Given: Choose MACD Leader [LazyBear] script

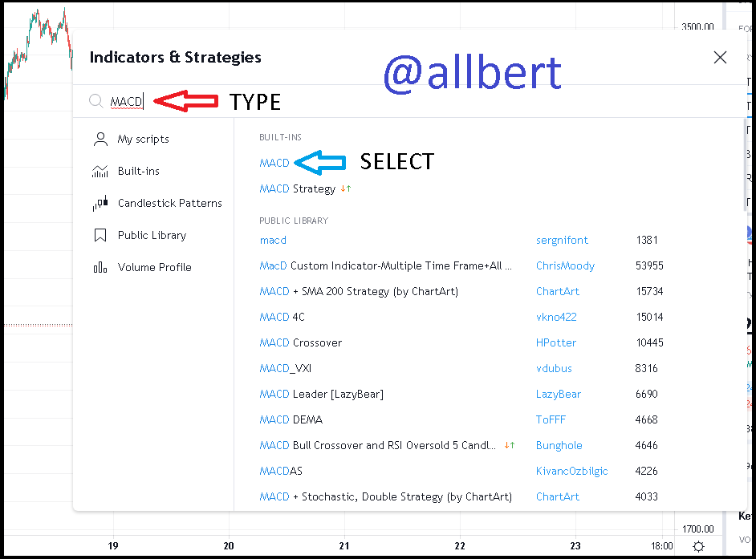Looking at the screenshot, I should (x=322, y=395).
